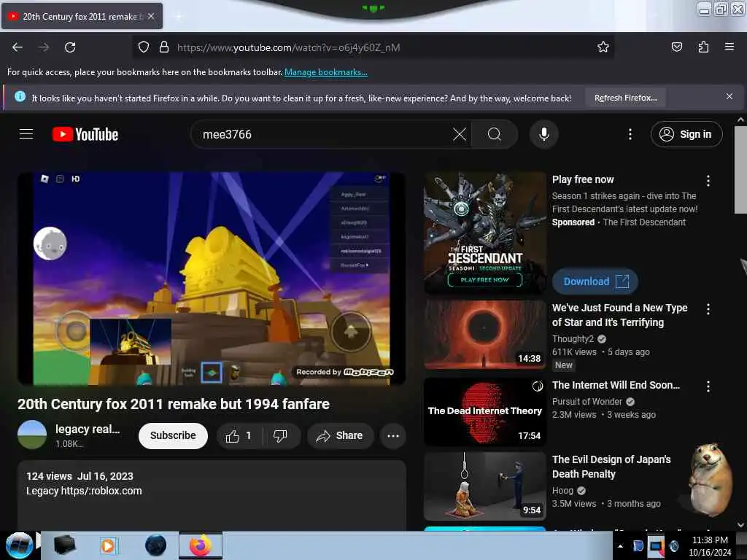This screenshot has height=560, width=747.
Task: Open more actions ellipsis under the video
Action: click(x=393, y=436)
